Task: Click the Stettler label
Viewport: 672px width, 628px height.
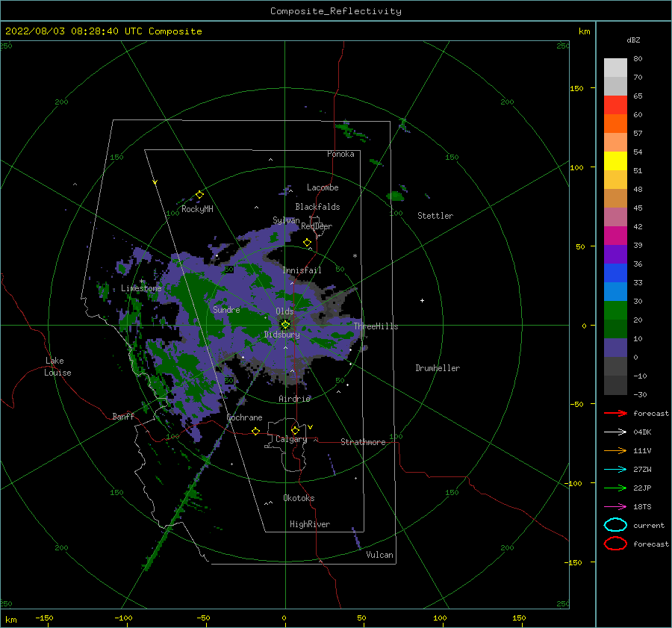Action: click(435, 216)
